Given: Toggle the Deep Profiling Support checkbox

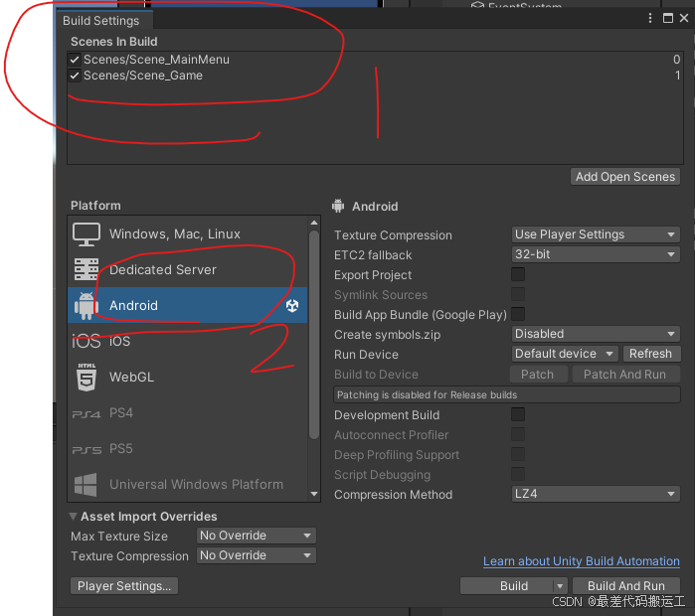Looking at the screenshot, I should pos(518,454).
